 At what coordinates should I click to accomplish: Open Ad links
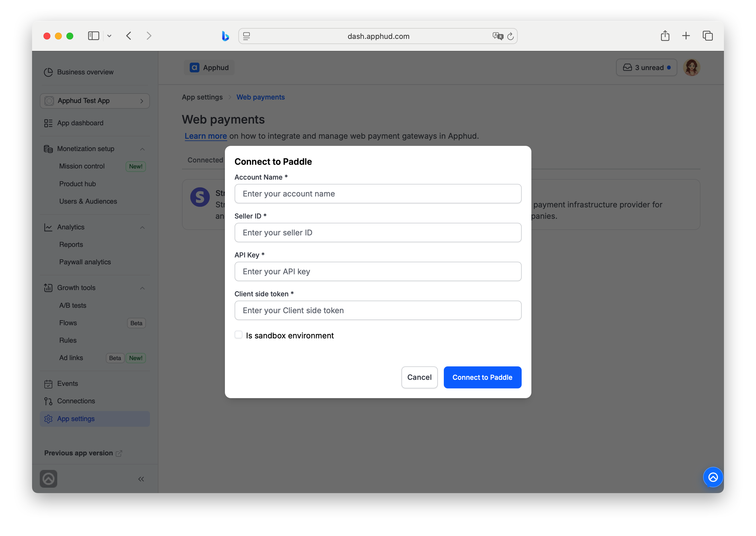point(71,358)
